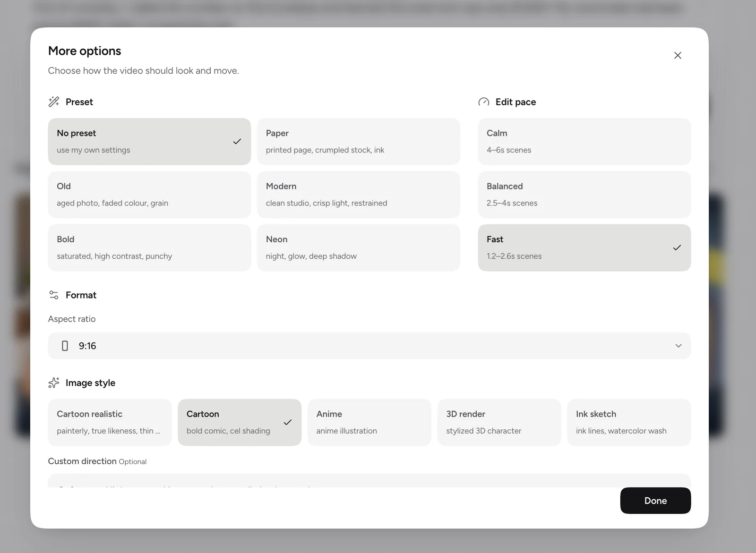The width and height of the screenshot is (756, 553).
Task: Click the Optional tag text
Action: point(133,462)
